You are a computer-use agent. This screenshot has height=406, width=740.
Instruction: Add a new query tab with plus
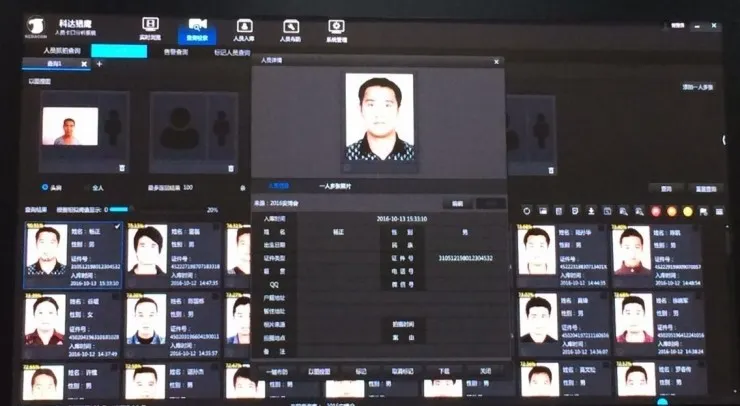[x=99, y=64]
